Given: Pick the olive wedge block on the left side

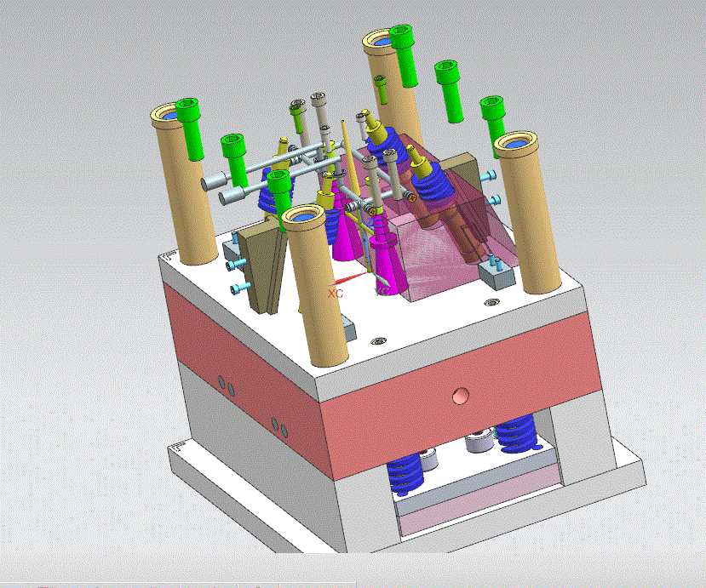Looking at the screenshot, I should tap(263, 265).
